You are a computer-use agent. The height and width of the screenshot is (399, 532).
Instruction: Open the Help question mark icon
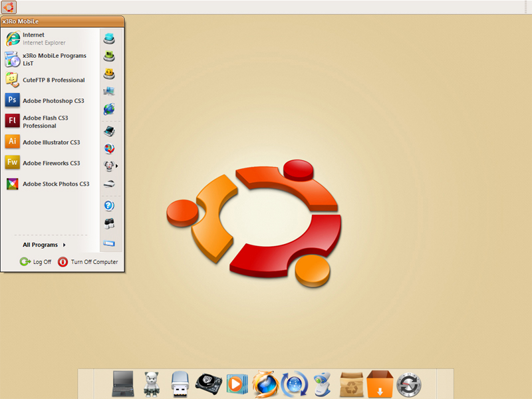pos(109,205)
